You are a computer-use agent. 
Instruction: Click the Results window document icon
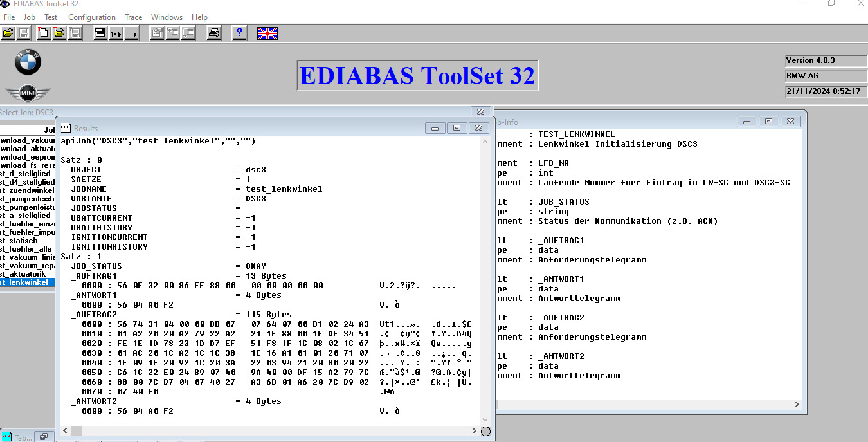(x=65, y=127)
